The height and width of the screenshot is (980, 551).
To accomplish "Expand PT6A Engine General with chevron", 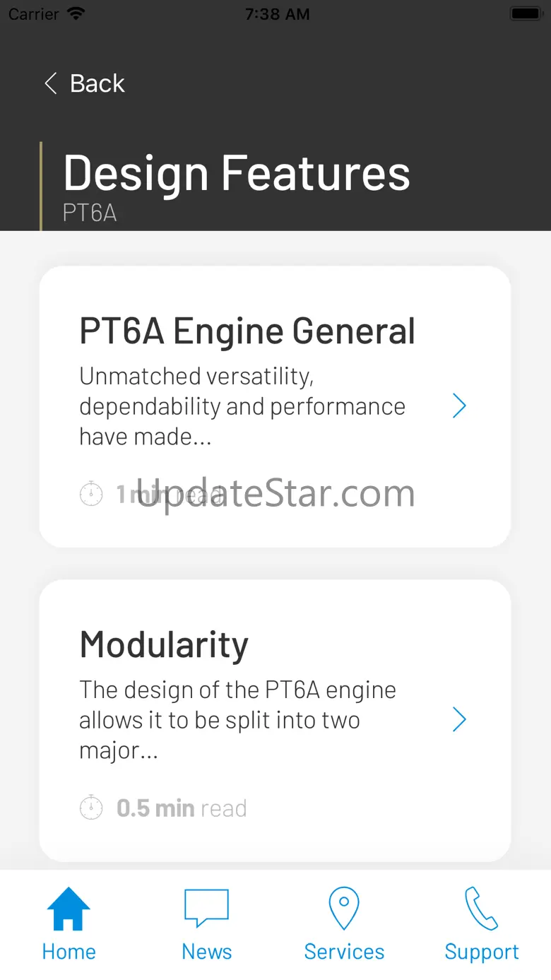I will click(x=459, y=406).
